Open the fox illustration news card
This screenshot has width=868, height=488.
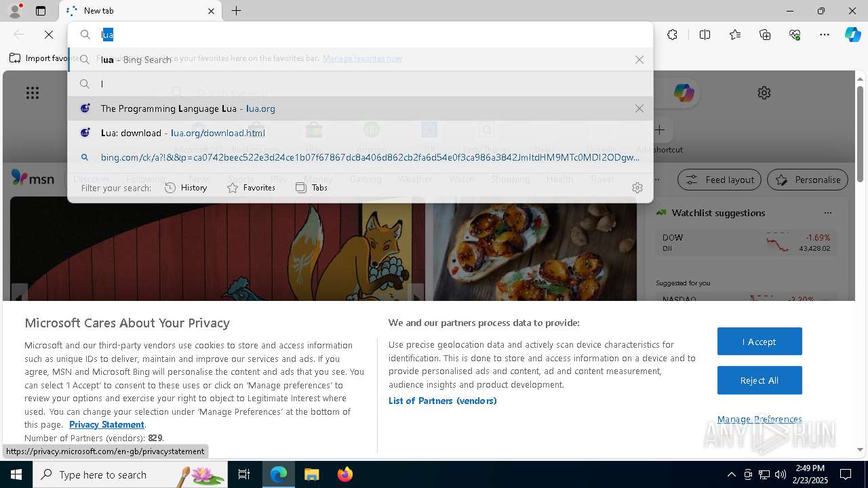point(217,249)
